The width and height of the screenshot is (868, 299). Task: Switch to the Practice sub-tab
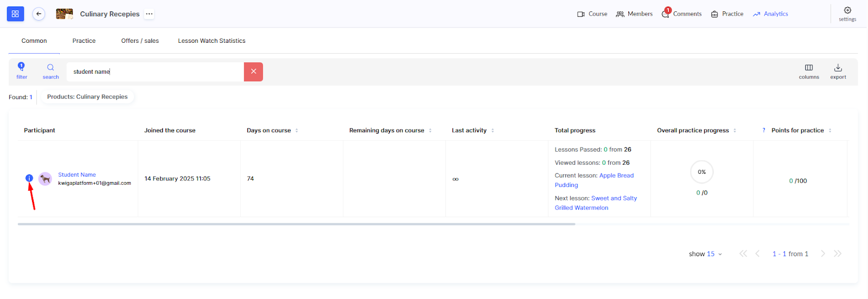[84, 41]
